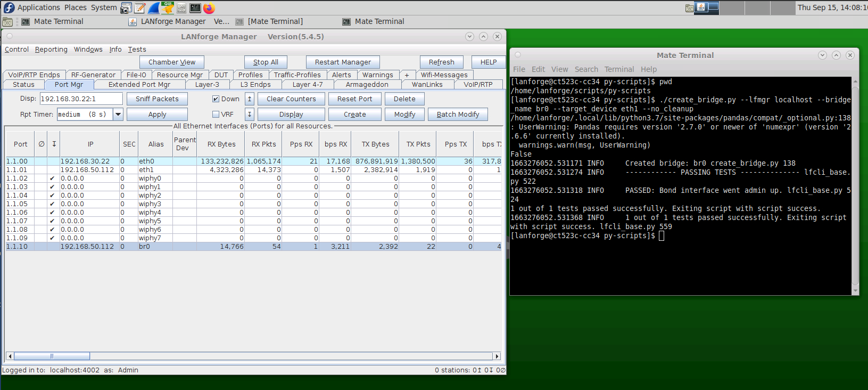
Task: Open the Search menu in Mate Terminal
Action: pyautogui.click(x=586, y=69)
